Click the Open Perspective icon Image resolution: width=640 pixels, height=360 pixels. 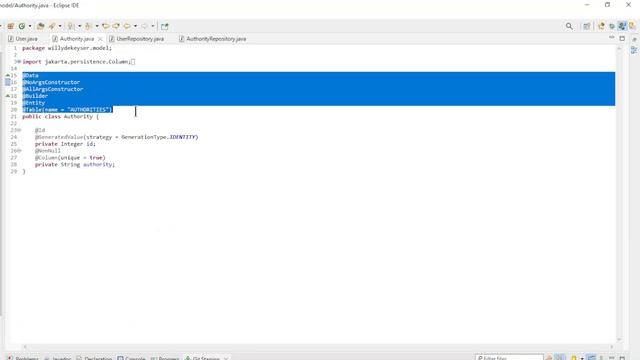[x=587, y=26]
